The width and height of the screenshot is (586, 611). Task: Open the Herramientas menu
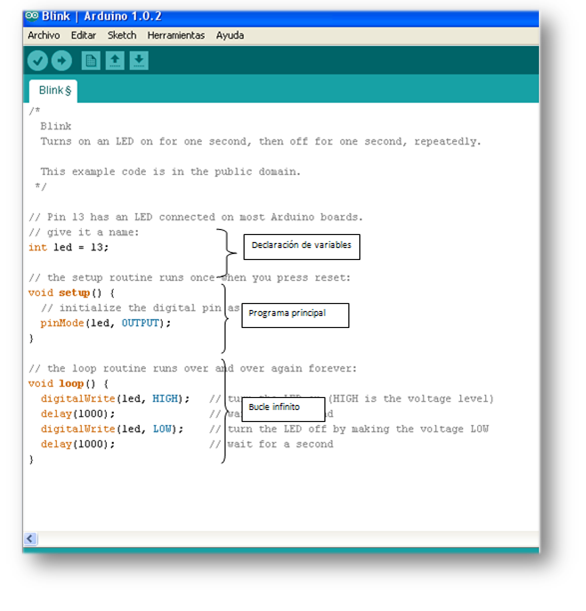coord(176,35)
